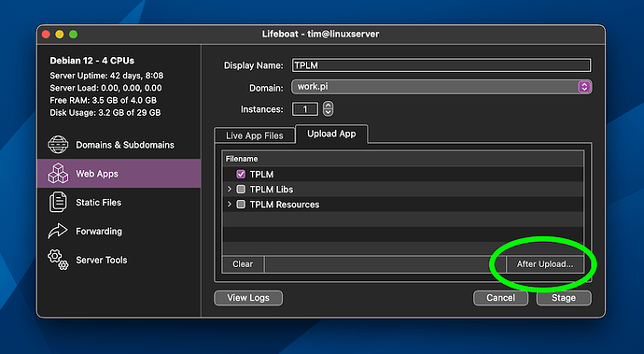Viewport: 644px width, 354px height.
Task: Uncheck the TPLM file checkbox
Action: (241, 175)
